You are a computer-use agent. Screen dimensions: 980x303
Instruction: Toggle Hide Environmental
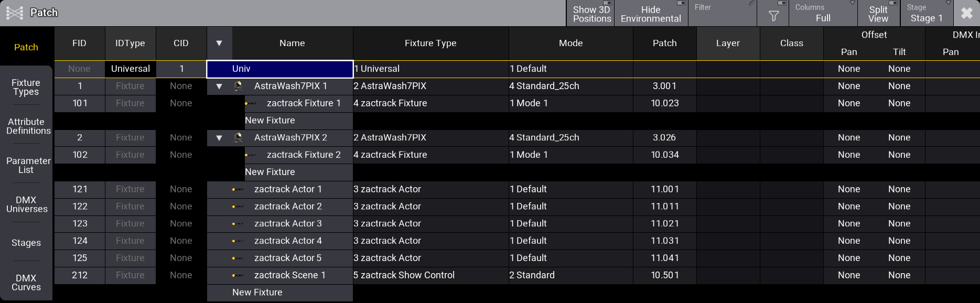[x=651, y=13]
